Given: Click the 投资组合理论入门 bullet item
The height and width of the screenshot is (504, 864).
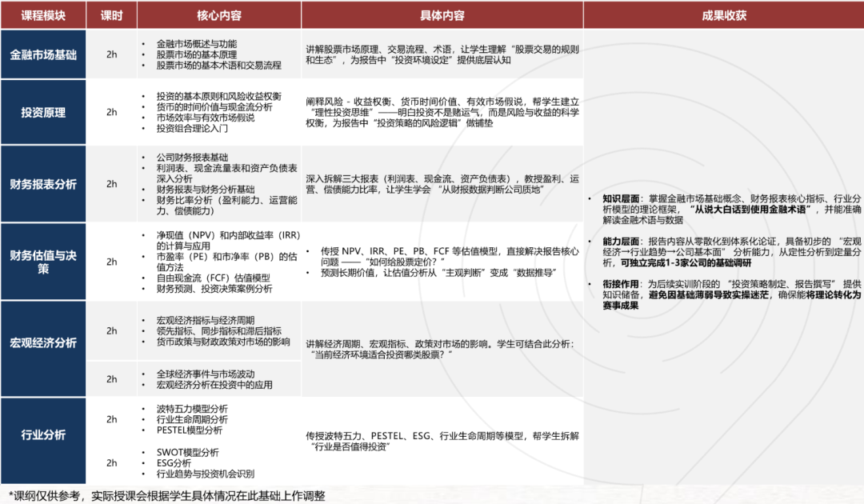Looking at the screenshot, I should [192, 128].
